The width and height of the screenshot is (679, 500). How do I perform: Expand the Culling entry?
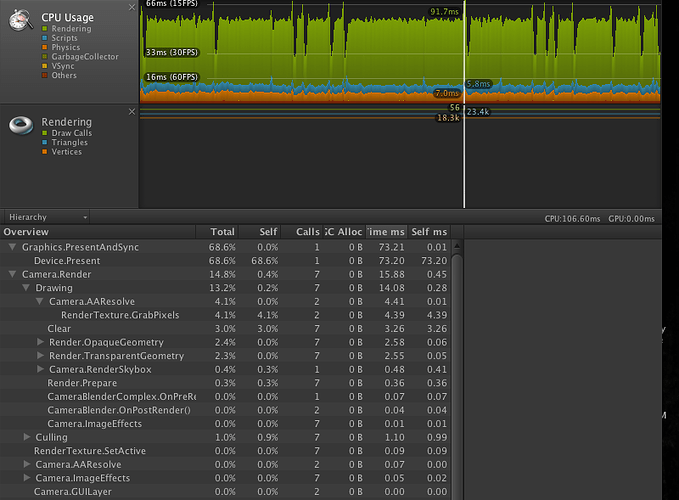27,437
